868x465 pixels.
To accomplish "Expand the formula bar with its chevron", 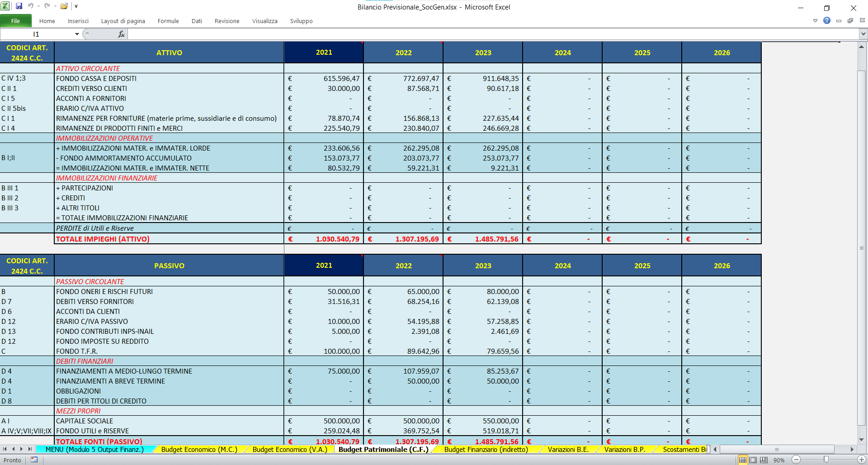I will tap(863, 34).
